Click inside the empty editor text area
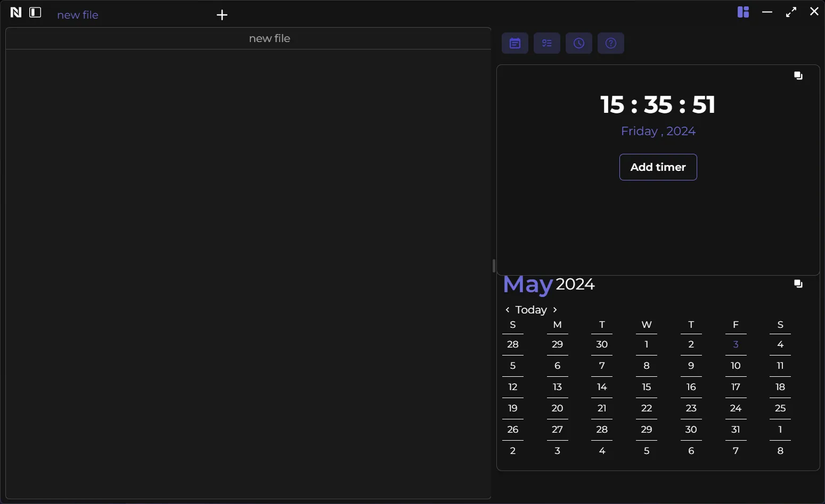The height and width of the screenshot is (504, 825). click(248, 274)
